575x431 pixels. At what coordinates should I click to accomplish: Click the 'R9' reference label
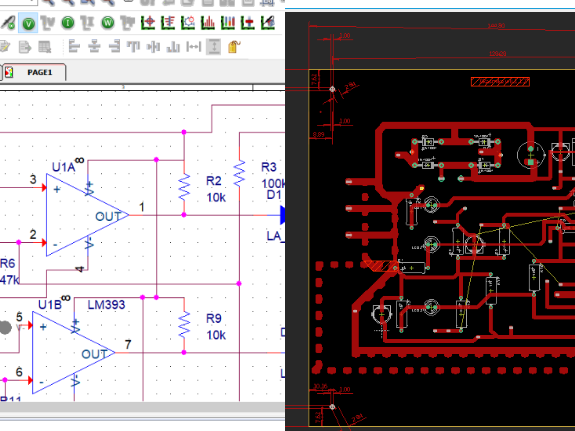pyautogui.click(x=214, y=318)
